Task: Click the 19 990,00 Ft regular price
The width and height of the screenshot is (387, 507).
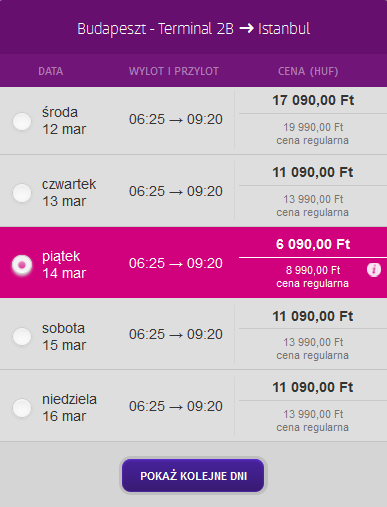Action: [313, 127]
